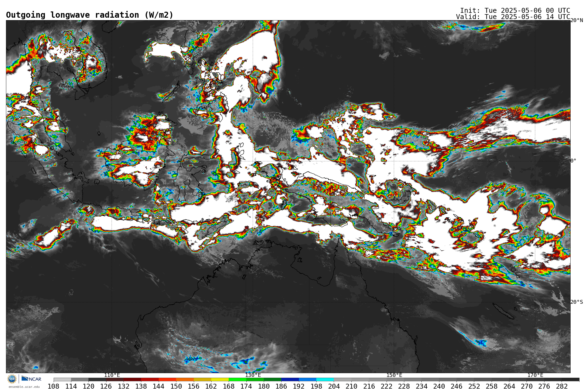This screenshot has width=588, height=390.
Task: Pick the orange swatch between 150 and 156
Action: tap(185, 379)
